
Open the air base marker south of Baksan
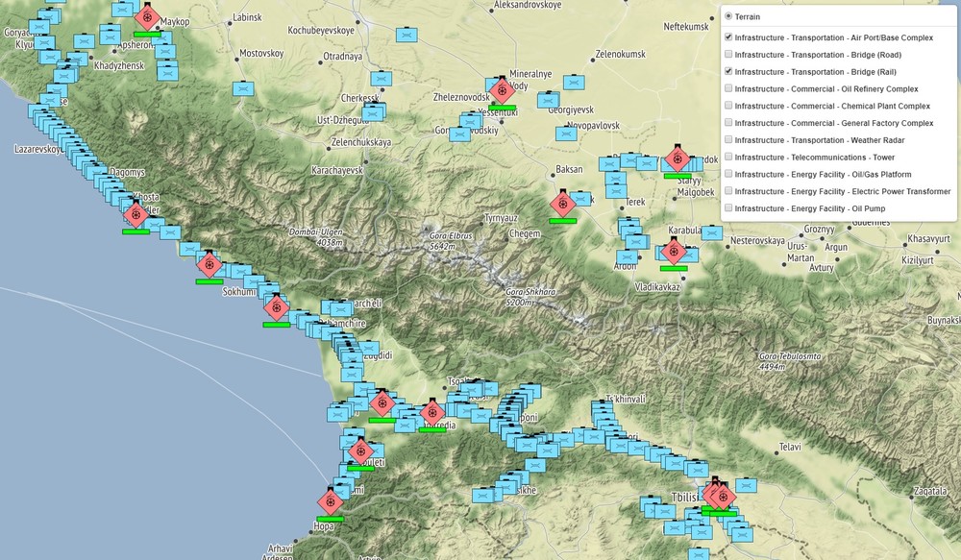[x=562, y=204]
